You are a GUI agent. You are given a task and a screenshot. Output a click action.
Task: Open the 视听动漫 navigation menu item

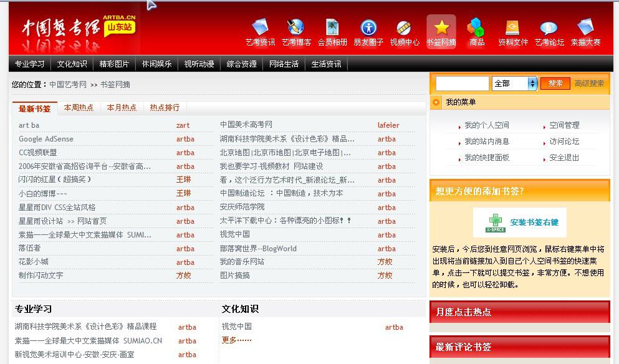[199, 64]
